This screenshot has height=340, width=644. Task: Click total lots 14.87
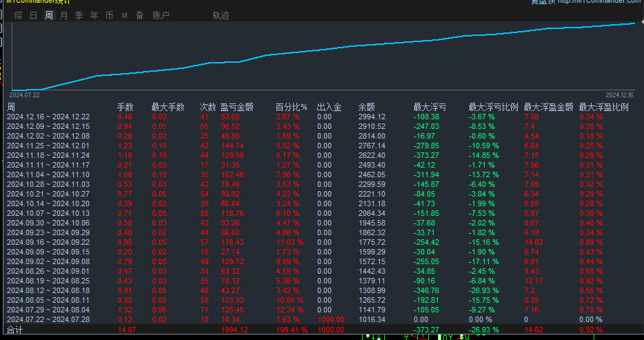click(126, 330)
